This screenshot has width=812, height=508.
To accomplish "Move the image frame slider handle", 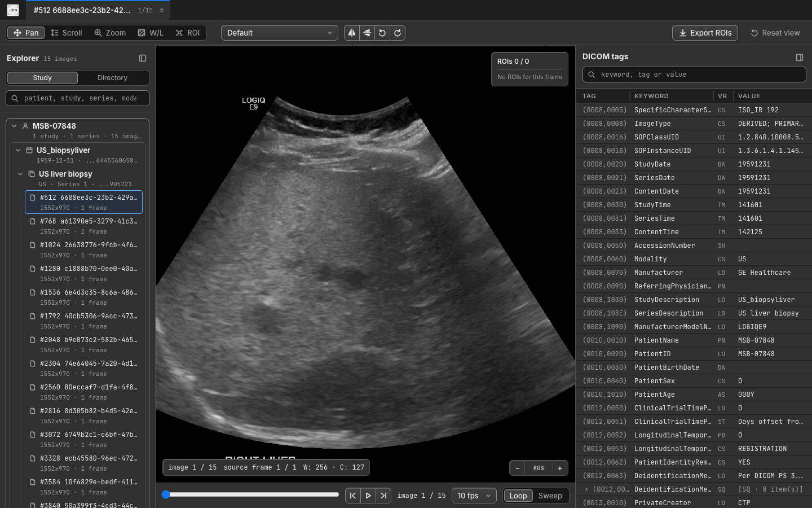I will 166,494.
